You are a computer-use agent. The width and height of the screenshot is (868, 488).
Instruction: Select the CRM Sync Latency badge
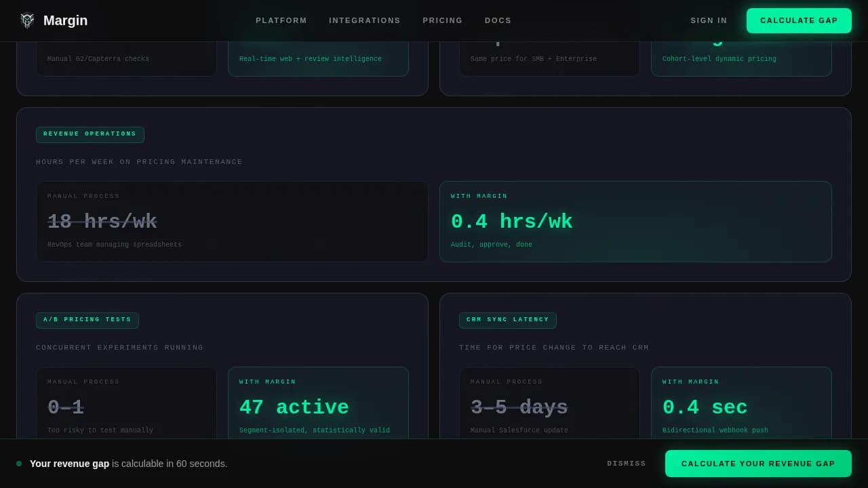click(x=508, y=320)
